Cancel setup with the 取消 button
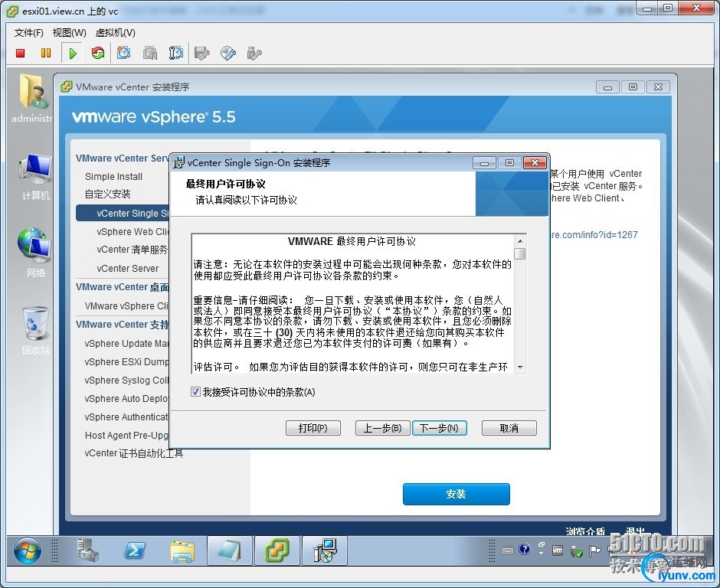 point(509,428)
